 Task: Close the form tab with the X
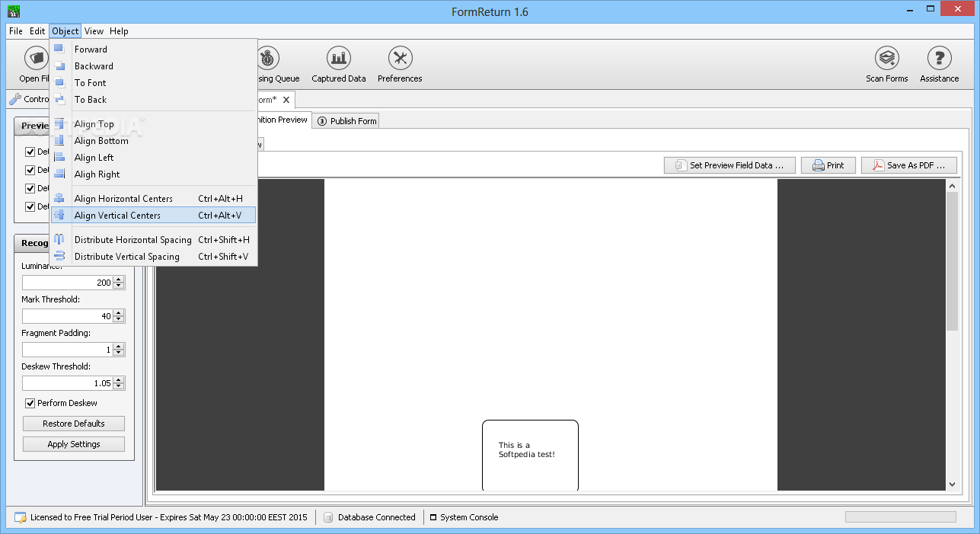click(286, 100)
